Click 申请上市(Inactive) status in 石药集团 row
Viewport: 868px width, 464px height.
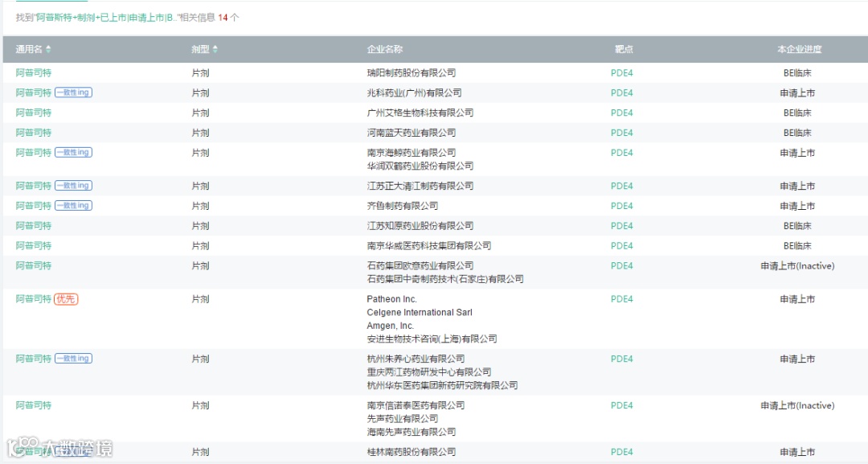[x=797, y=266]
